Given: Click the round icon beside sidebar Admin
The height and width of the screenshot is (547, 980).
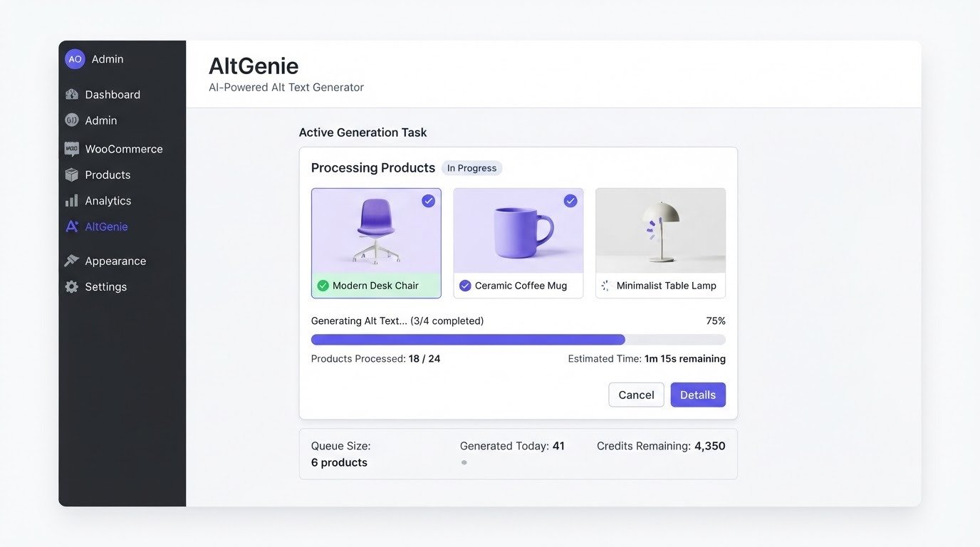Looking at the screenshot, I should [x=72, y=120].
